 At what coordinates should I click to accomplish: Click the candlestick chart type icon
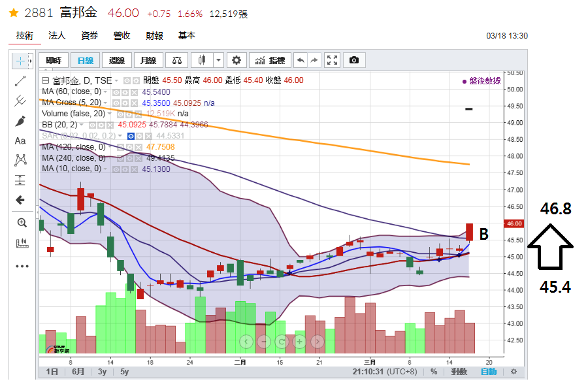coord(202,60)
